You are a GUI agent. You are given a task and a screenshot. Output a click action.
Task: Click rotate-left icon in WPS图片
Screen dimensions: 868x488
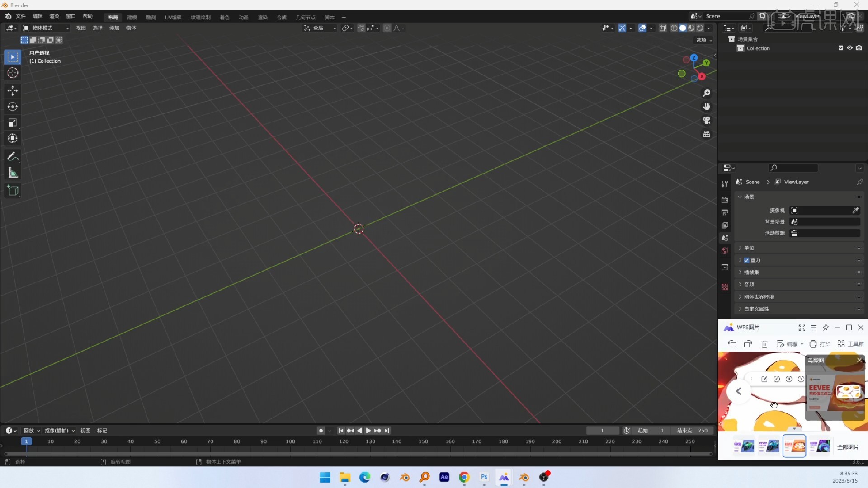pyautogui.click(x=732, y=344)
